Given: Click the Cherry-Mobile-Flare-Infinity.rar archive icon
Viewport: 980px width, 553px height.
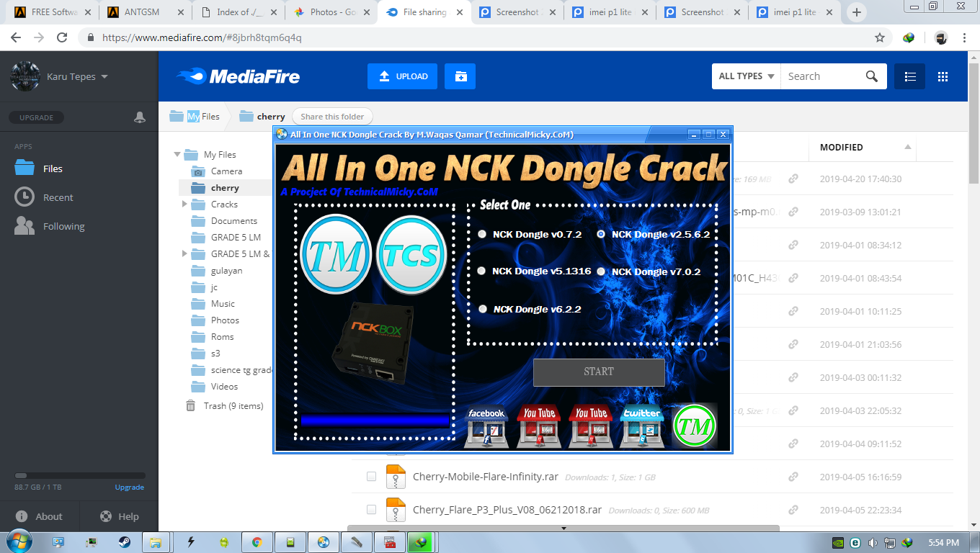Looking at the screenshot, I should 396,477.
